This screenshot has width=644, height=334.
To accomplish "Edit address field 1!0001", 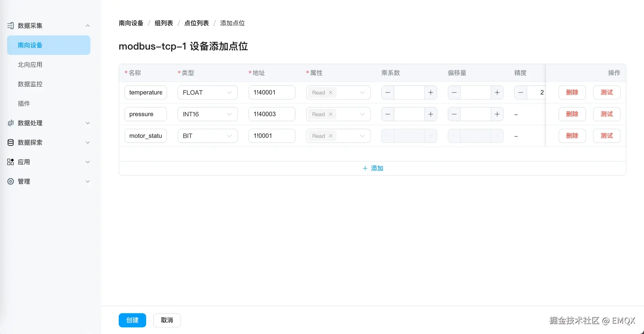I will (x=272, y=136).
